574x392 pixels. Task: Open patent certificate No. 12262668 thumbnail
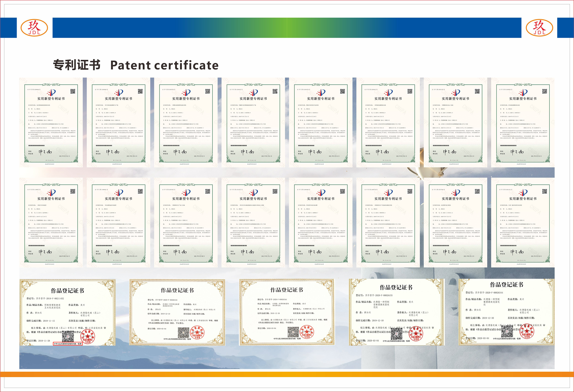tap(118, 123)
